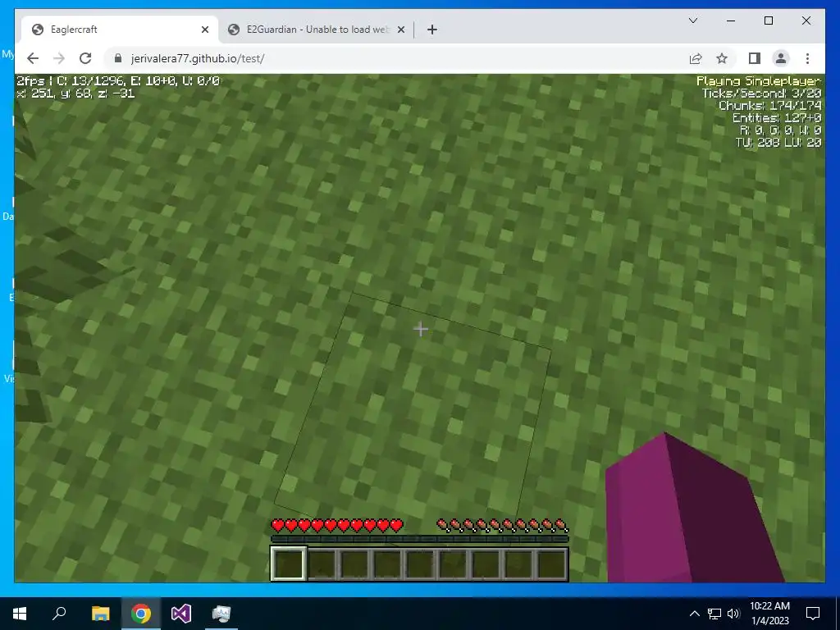Open Visual Studio from taskbar

click(x=181, y=614)
